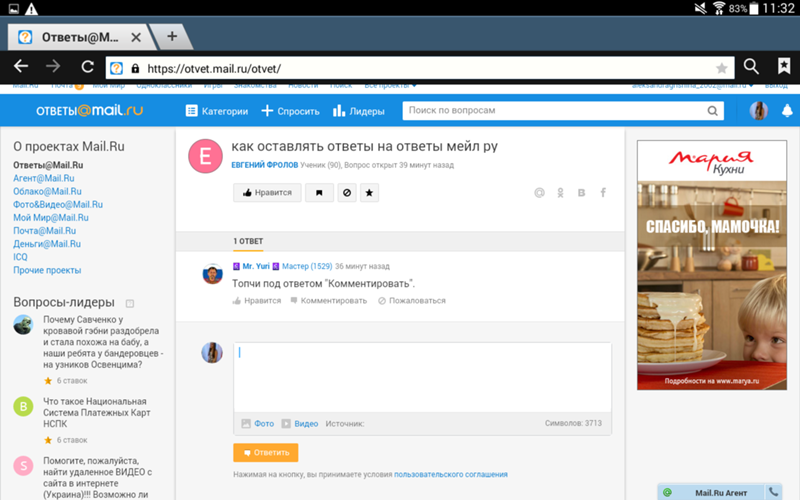Select the 1 ОТВЕТ tab
Screen dimensions: 800x500
point(248,241)
